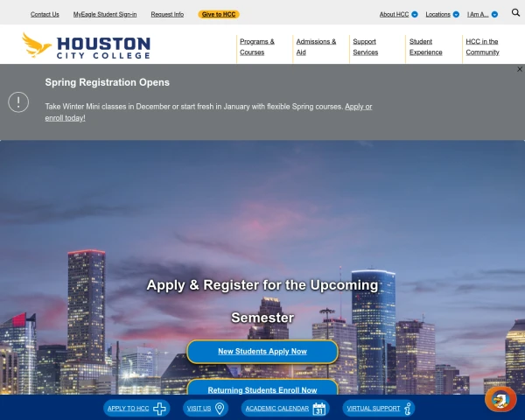This screenshot has width=525, height=420.
Task: Click the search magnifier icon
Action: [515, 13]
